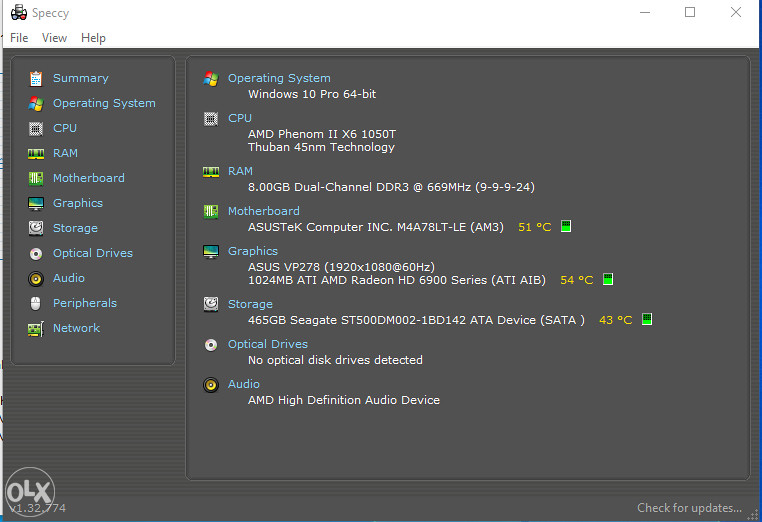Click the Motherboard icon in main panel
The image size is (762, 522).
[x=211, y=211]
